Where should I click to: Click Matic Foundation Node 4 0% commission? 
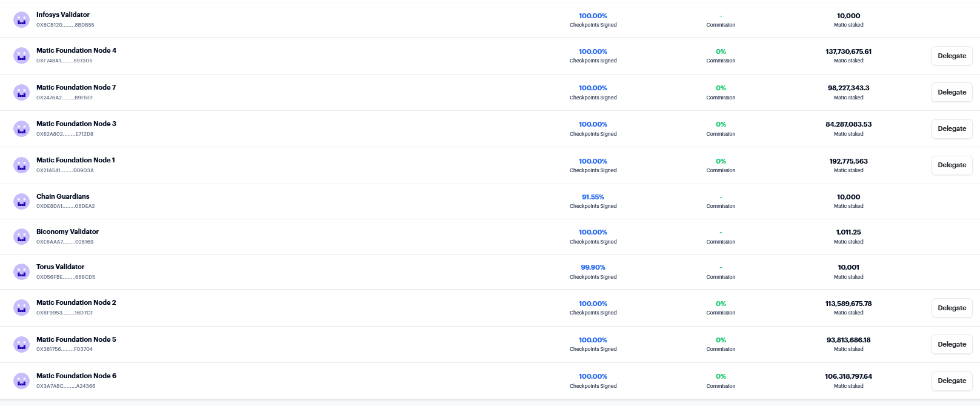coord(721,52)
